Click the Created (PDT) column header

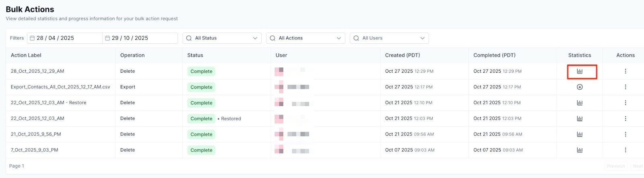pyautogui.click(x=402, y=55)
